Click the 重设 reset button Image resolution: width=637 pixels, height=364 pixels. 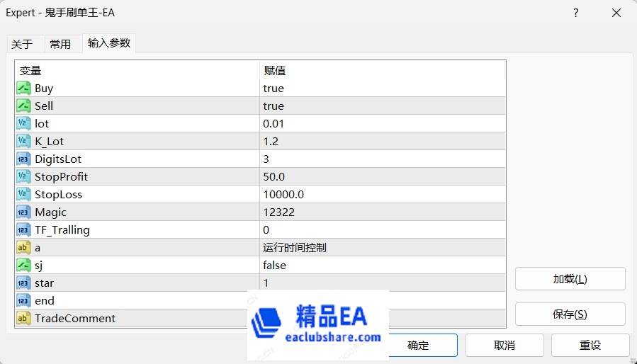590,346
